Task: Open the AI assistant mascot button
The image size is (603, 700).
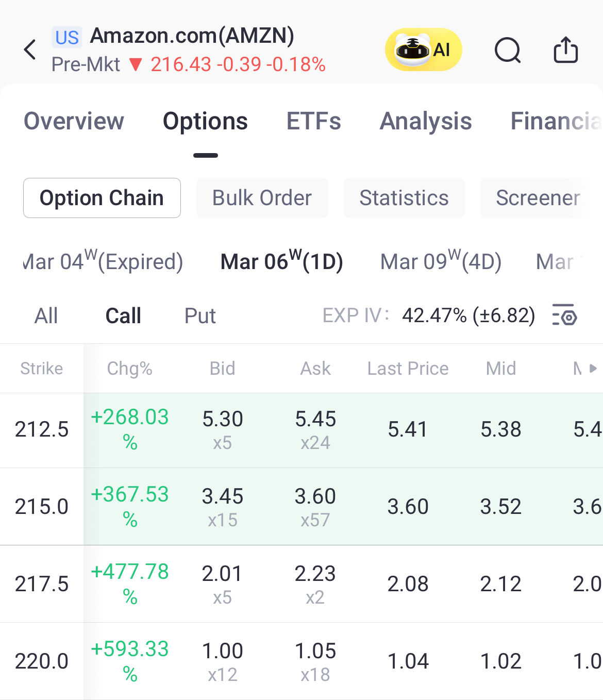Action: [423, 50]
